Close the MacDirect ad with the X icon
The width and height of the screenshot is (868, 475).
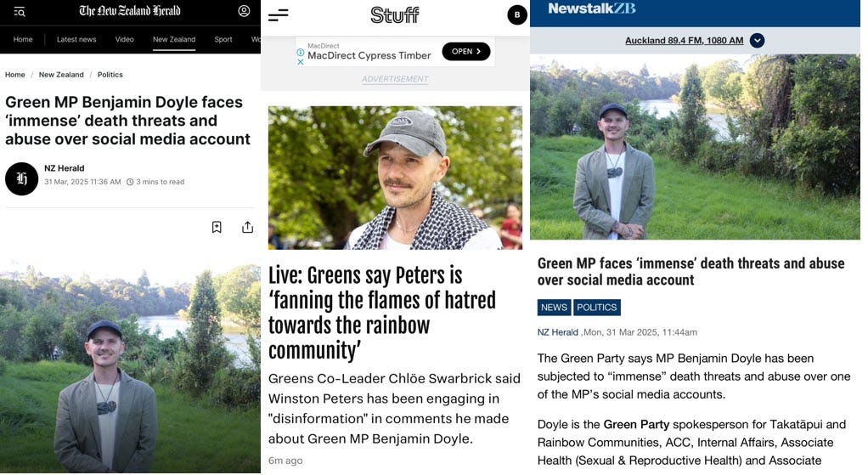(x=301, y=62)
